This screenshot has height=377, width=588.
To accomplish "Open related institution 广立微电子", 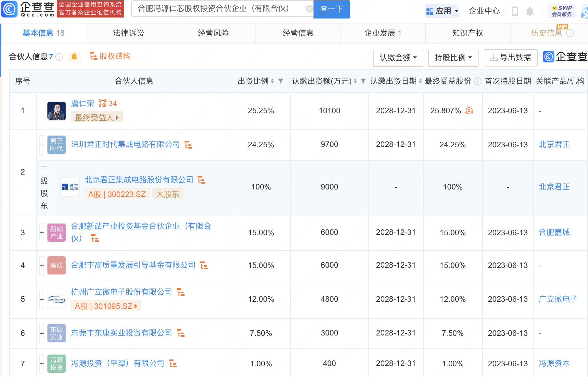I will pos(558,299).
